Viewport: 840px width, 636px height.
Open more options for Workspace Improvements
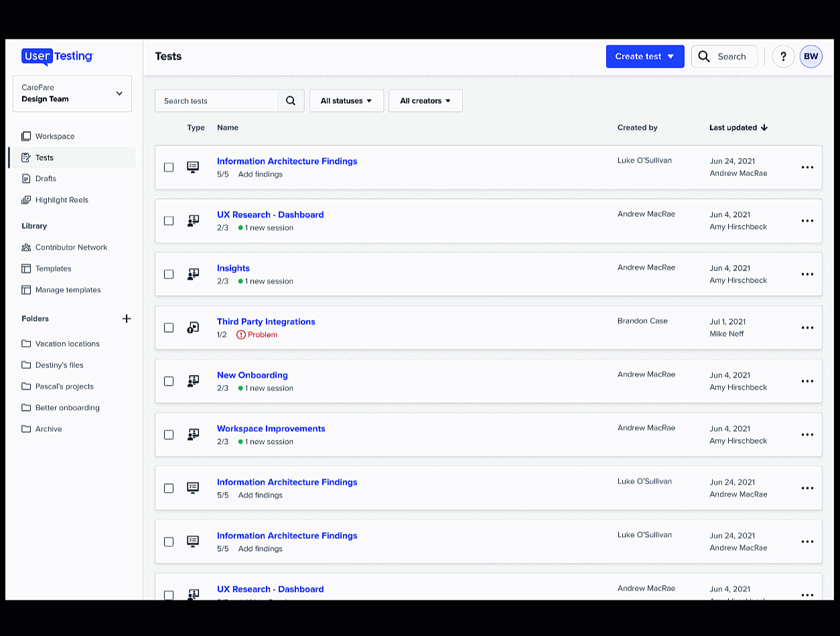[x=807, y=435]
